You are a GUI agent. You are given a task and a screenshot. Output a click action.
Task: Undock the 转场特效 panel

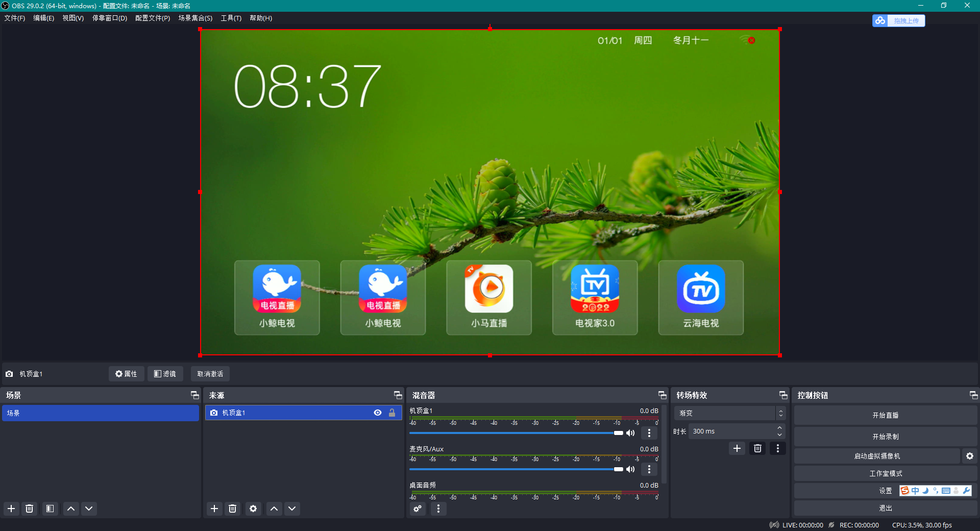coord(783,395)
